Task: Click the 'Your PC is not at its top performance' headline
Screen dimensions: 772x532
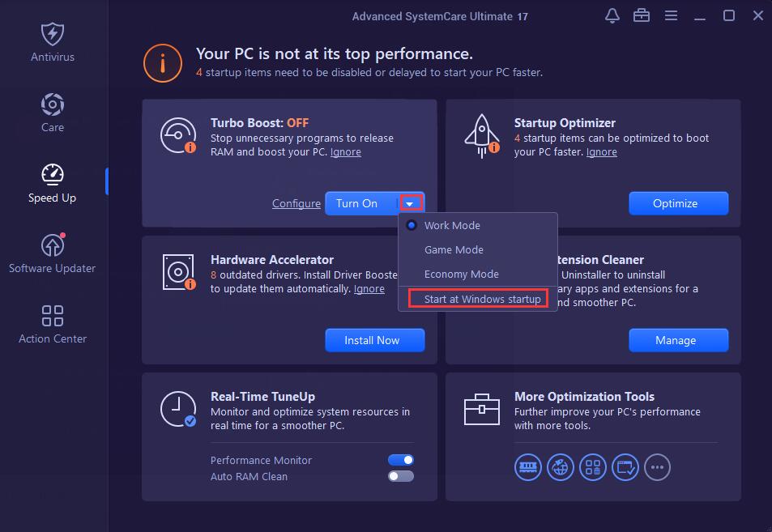Action: [335, 53]
